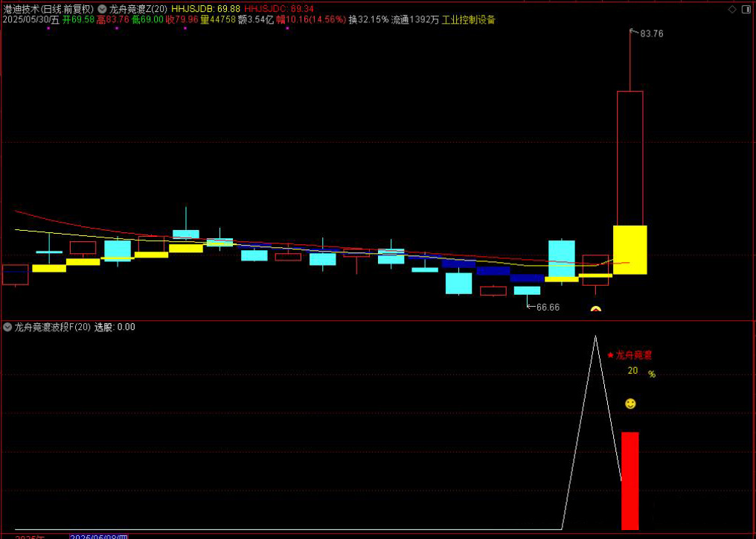Click the smiley face icon in lower panel
The image size is (756, 539).
pos(630,404)
